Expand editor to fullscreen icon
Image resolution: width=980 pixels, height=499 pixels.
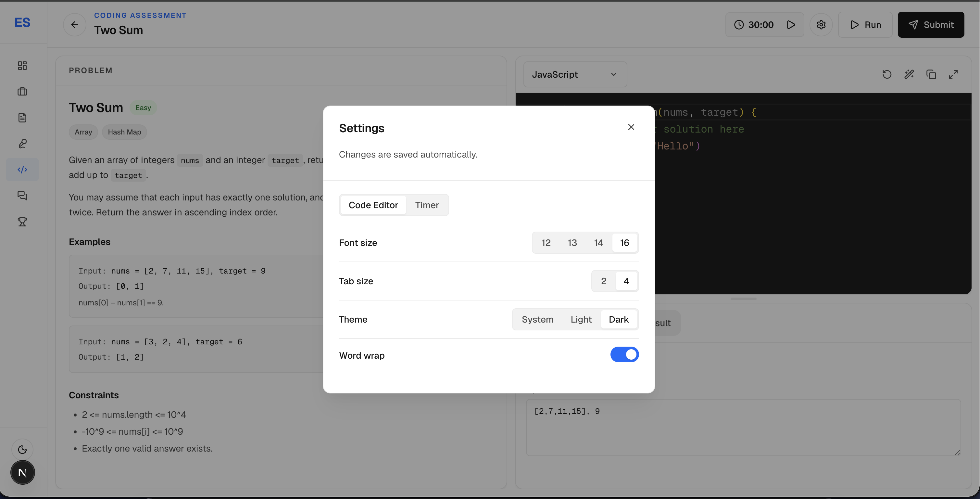tap(953, 74)
